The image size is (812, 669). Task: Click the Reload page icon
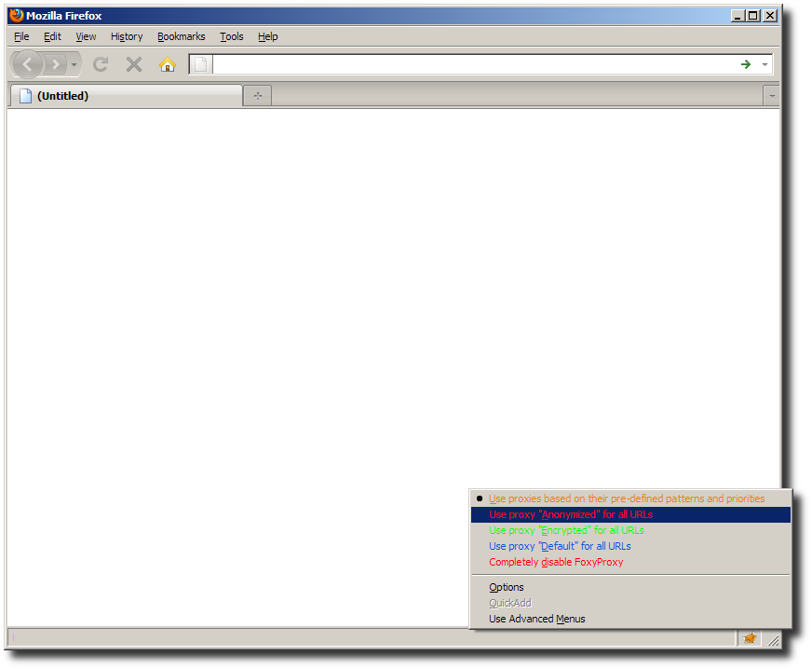tap(101, 64)
